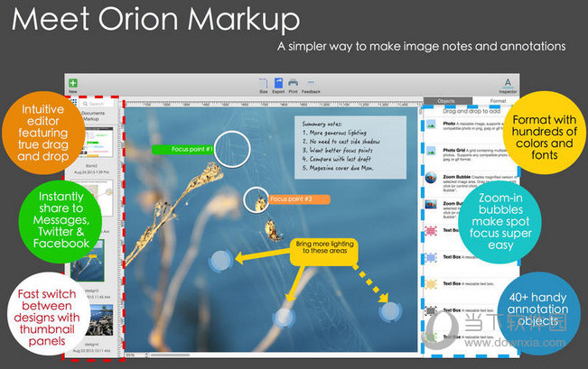This screenshot has height=369, width=588.
Task: Toggle the Inspector panel icon
Action: [508, 83]
